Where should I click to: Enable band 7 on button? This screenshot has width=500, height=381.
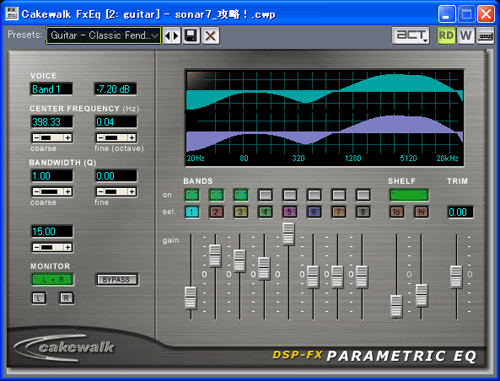339,195
